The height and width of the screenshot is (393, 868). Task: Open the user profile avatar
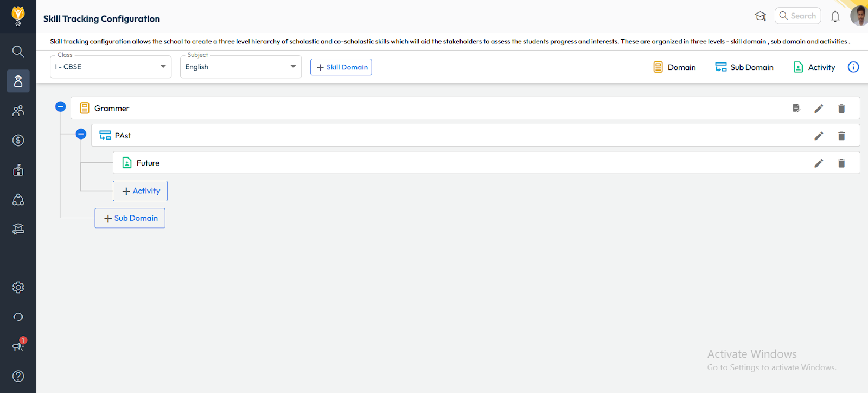[x=859, y=15]
